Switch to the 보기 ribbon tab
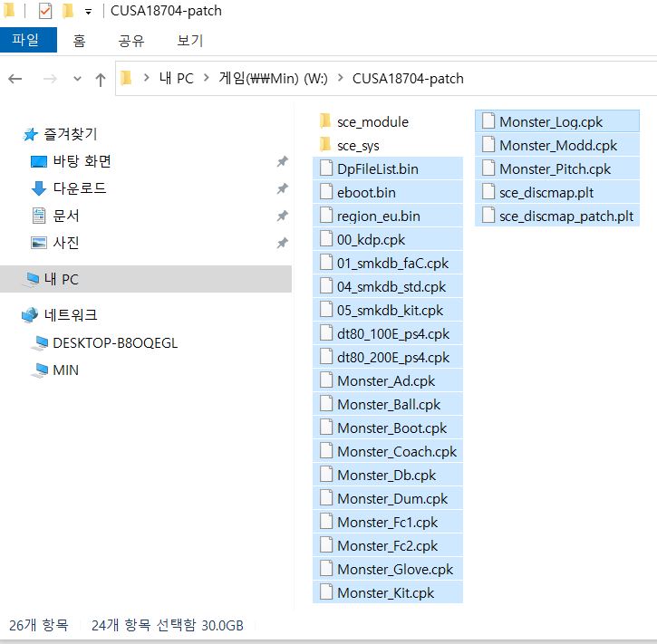The width and height of the screenshot is (657, 644). coord(189,41)
